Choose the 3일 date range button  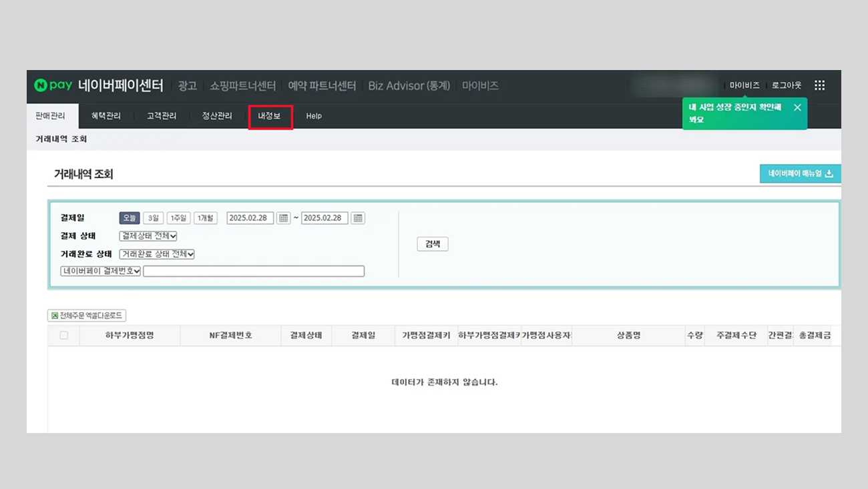click(154, 218)
